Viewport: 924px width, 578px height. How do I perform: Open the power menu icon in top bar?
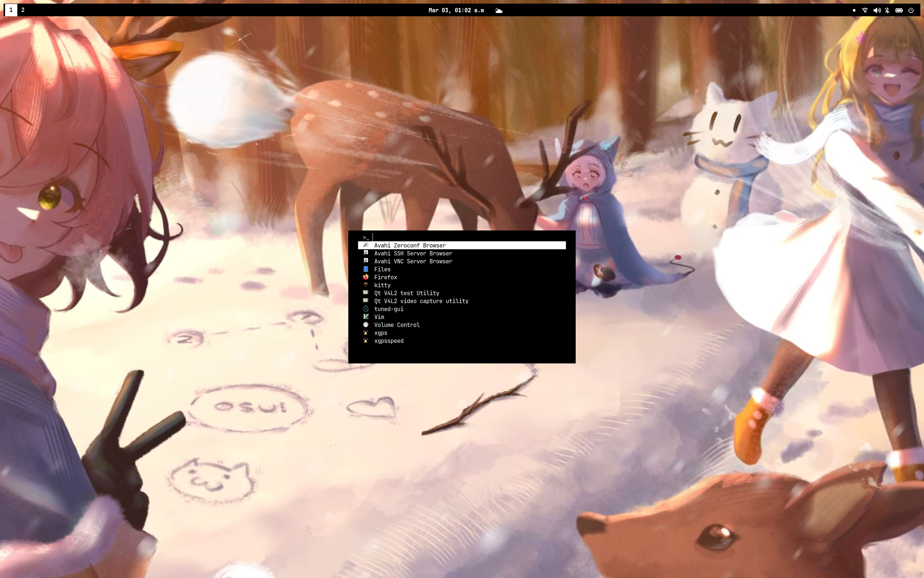pyautogui.click(x=911, y=10)
